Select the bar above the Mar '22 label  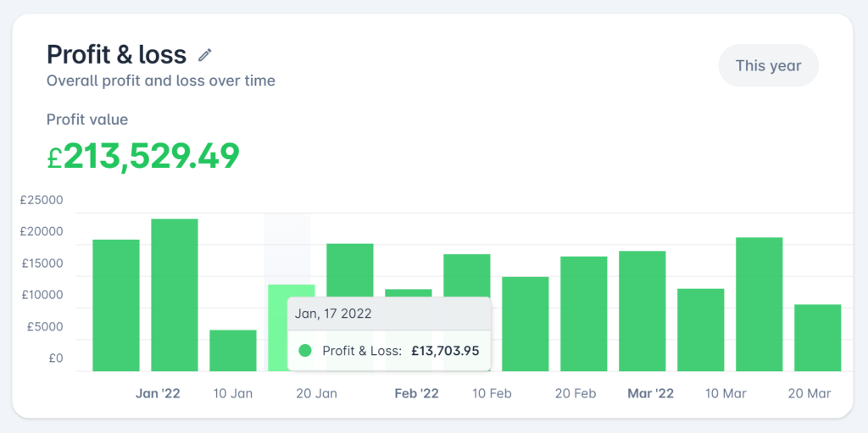pyautogui.click(x=643, y=311)
